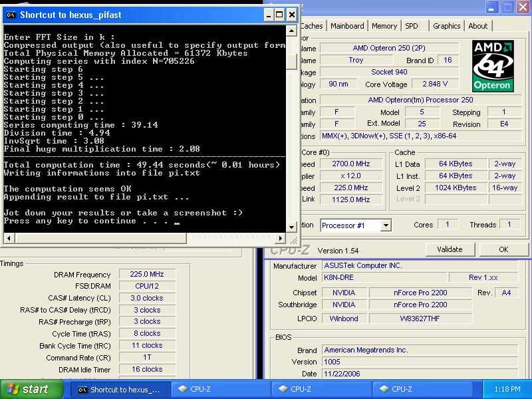The width and height of the screenshot is (532, 399).
Task: Click the Brand ID '16' value
Action: coord(448,60)
